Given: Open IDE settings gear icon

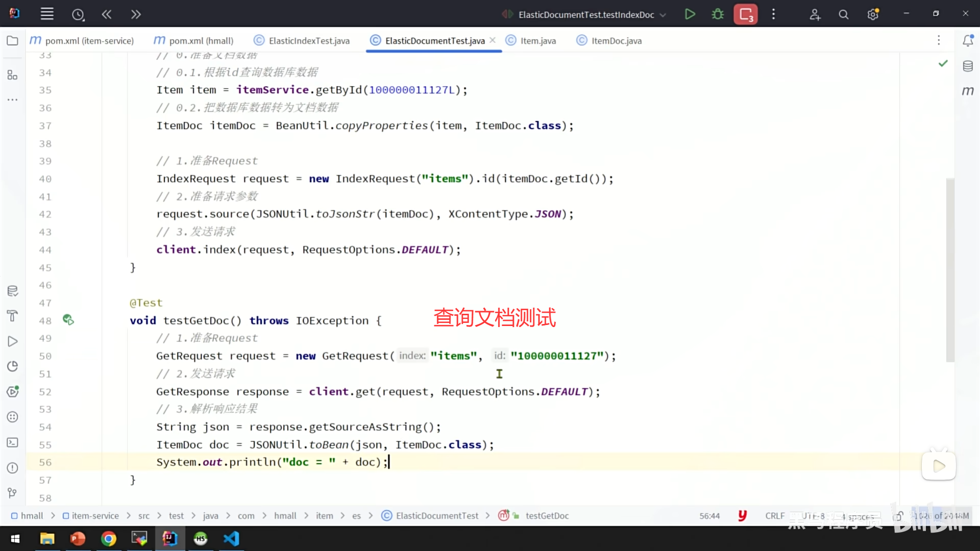Looking at the screenshot, I should coord(873,14).
